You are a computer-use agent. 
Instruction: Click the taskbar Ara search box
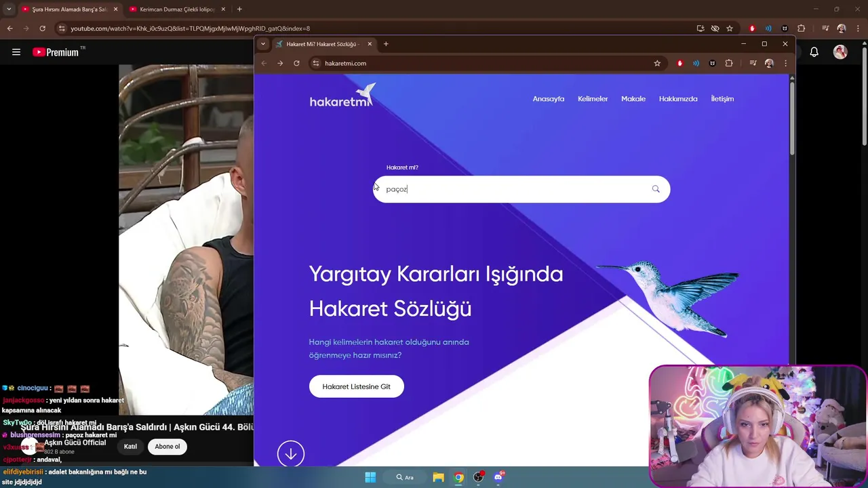406,477
